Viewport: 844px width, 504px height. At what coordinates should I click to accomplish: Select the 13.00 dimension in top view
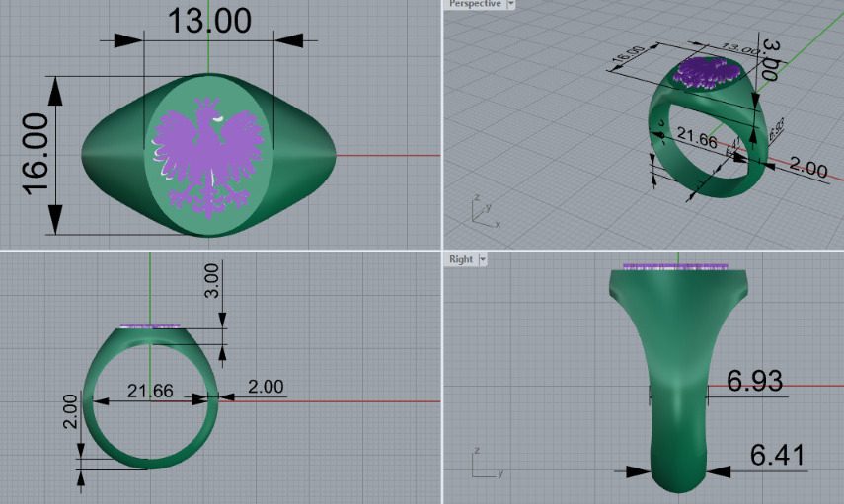[x=209, y=21]
